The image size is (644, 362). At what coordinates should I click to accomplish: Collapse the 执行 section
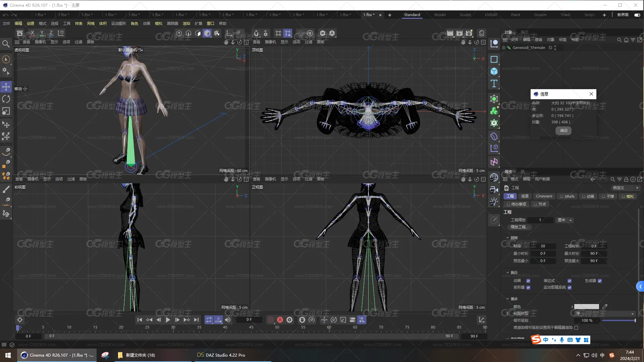507,273
